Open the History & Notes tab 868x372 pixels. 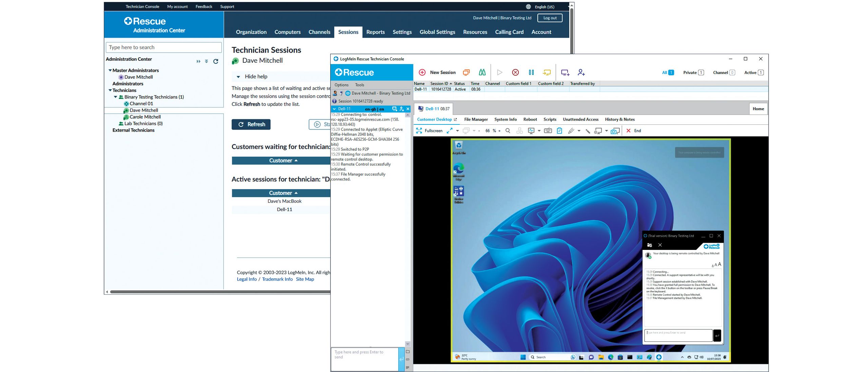coord(620,119)
